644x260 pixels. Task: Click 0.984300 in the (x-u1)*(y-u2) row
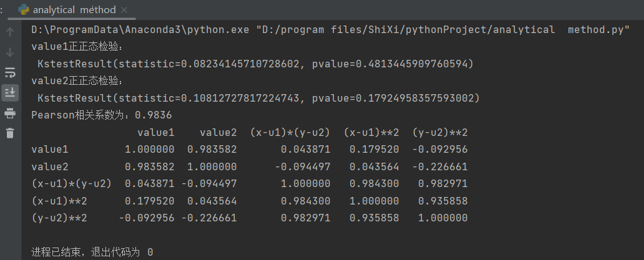click(x=374, y=184)
